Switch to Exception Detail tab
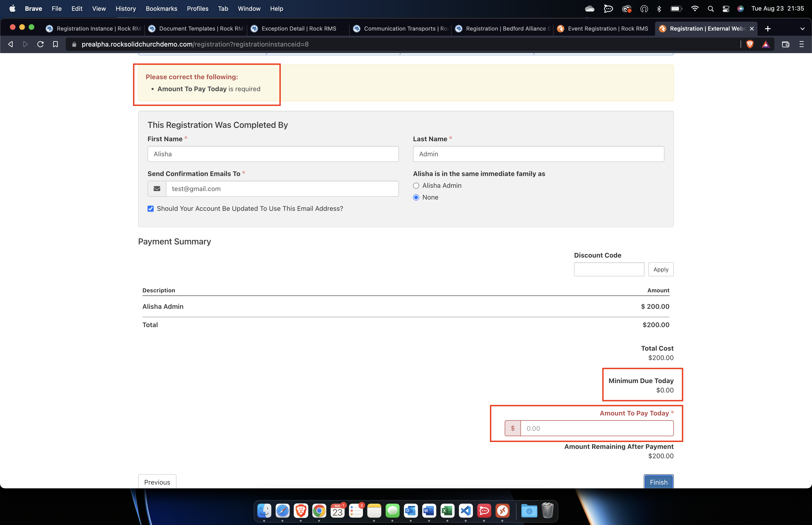Viewport: 812px width, 525px height. tap(298, 29)
